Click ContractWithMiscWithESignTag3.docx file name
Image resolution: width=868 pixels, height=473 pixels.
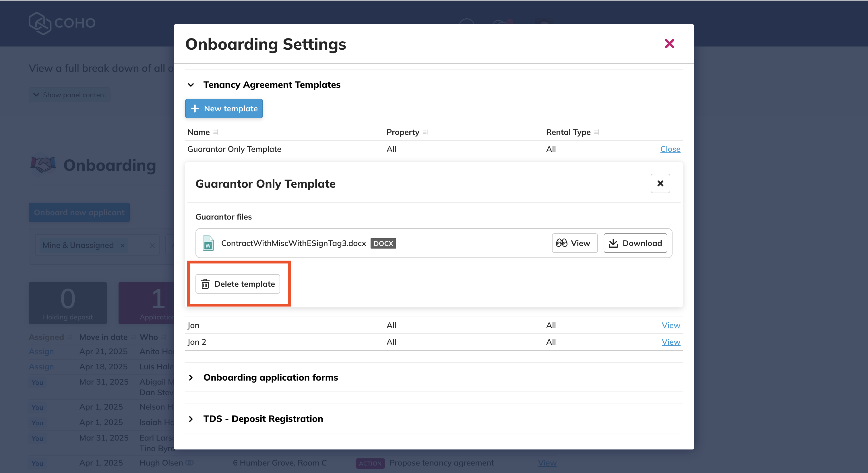pos(293,243)
